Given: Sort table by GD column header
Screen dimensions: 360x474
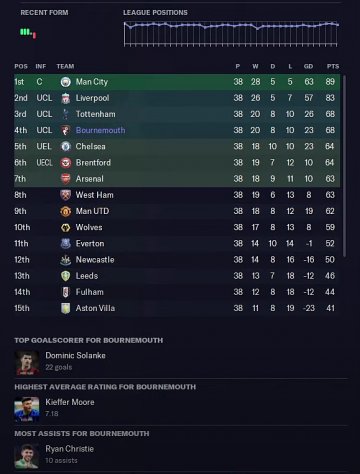Looking at the screenshot, I should (308, 66).
